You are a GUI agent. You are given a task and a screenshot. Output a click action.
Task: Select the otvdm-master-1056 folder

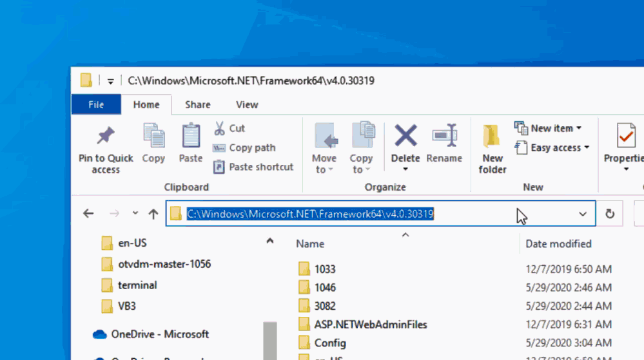156,264
